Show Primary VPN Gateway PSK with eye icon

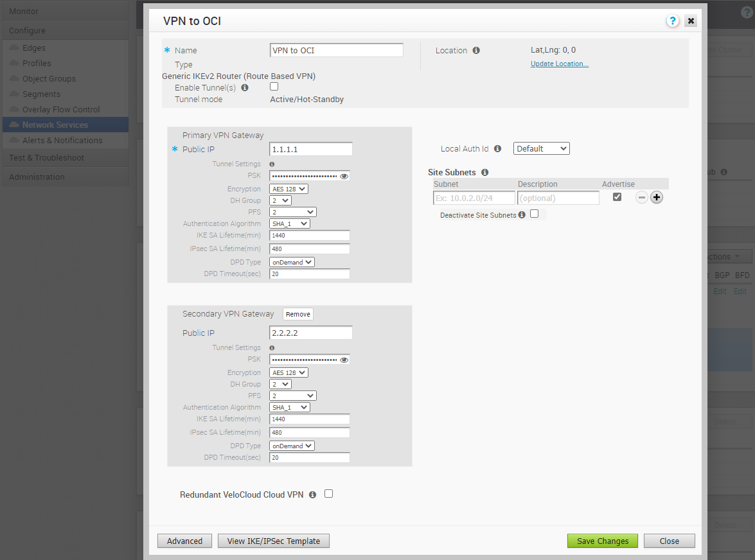(x=344, y=176)
